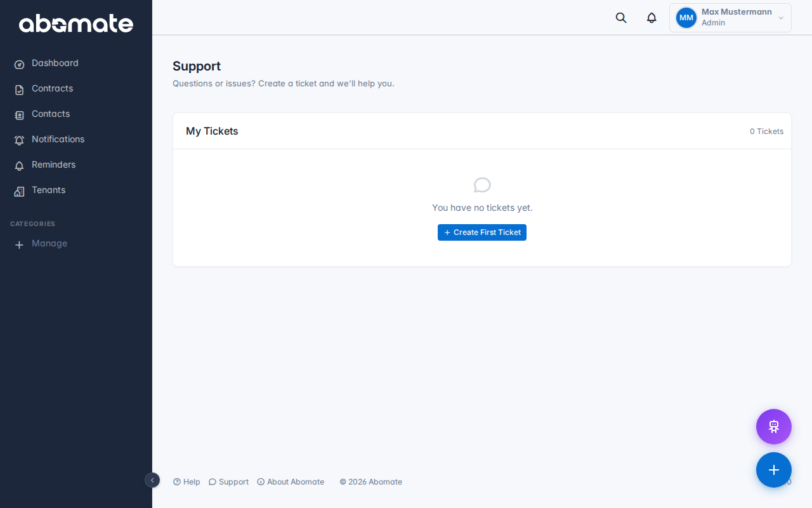Launch the AI assistant robot button
This screenshot has width=812, height=508.
pyautogui.click(x=773, y=427)
